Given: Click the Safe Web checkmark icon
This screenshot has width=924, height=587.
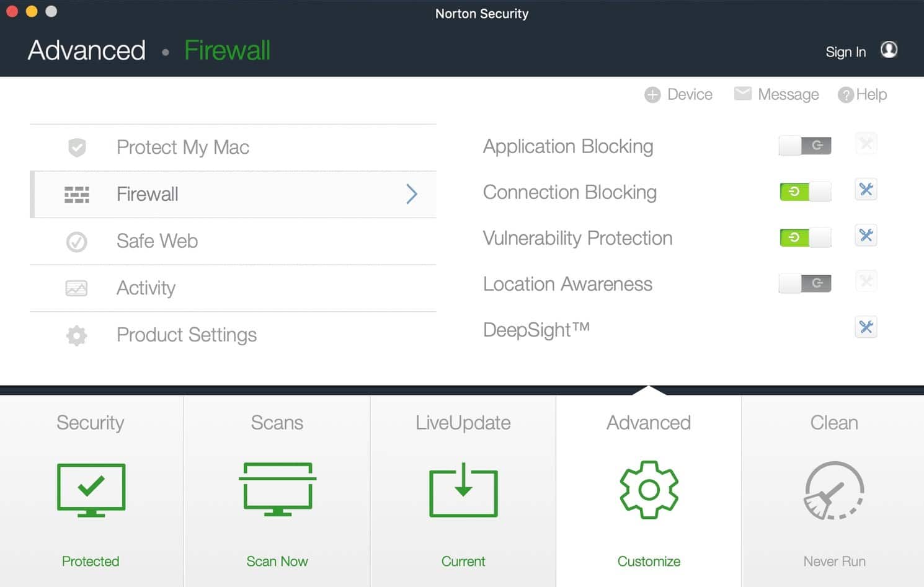Looking at the screenshot, I should pyautogui.click(x=77, y=242).
